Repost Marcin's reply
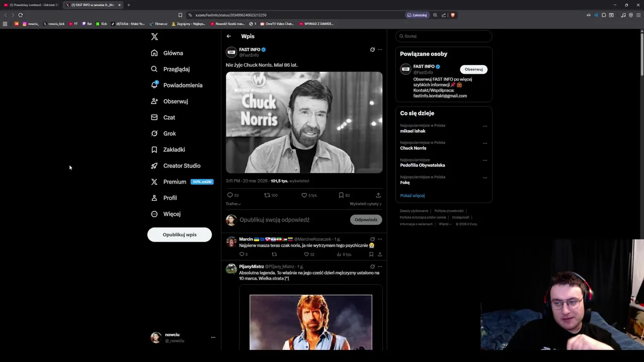644x362 pixels. coord(274,254)
